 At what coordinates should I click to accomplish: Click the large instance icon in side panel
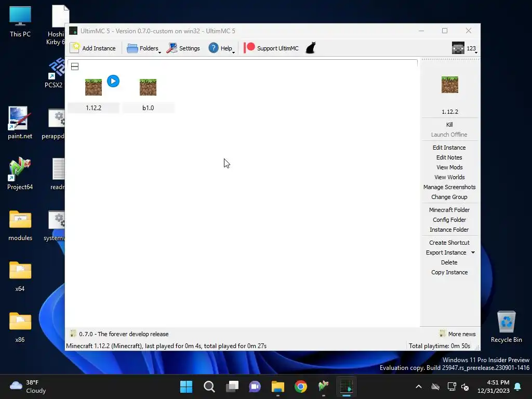point(449,85)
